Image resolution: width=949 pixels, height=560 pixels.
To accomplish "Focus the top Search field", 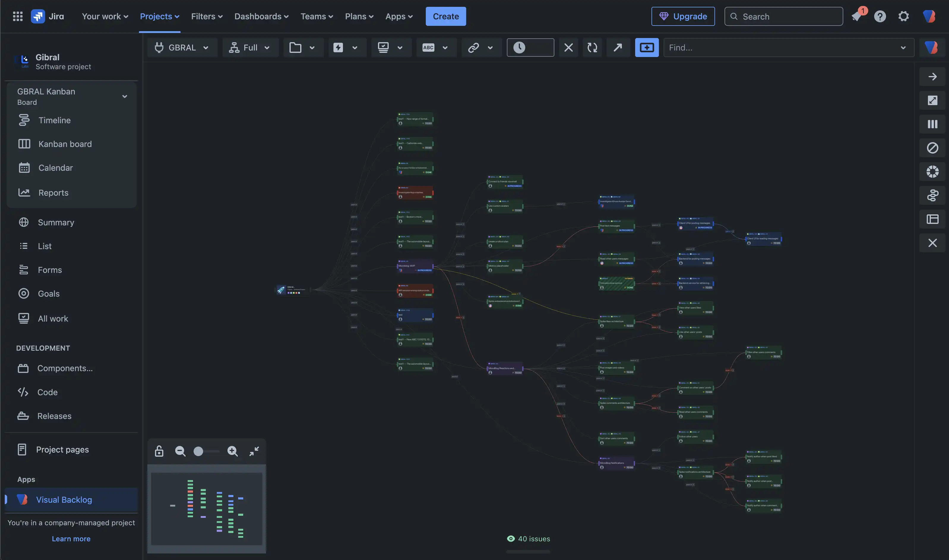I will [x=783, y=16].
